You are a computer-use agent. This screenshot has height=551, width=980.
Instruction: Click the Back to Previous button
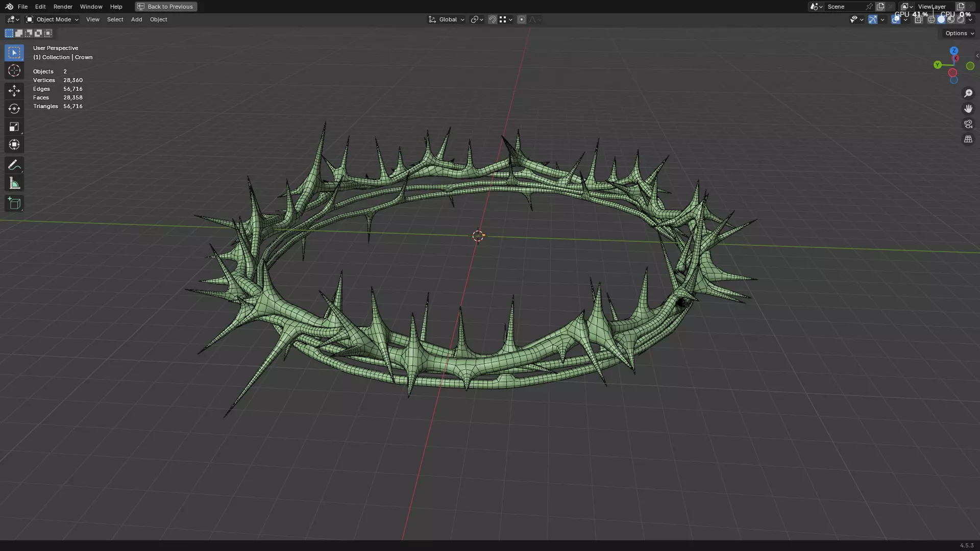coord(166,7)
